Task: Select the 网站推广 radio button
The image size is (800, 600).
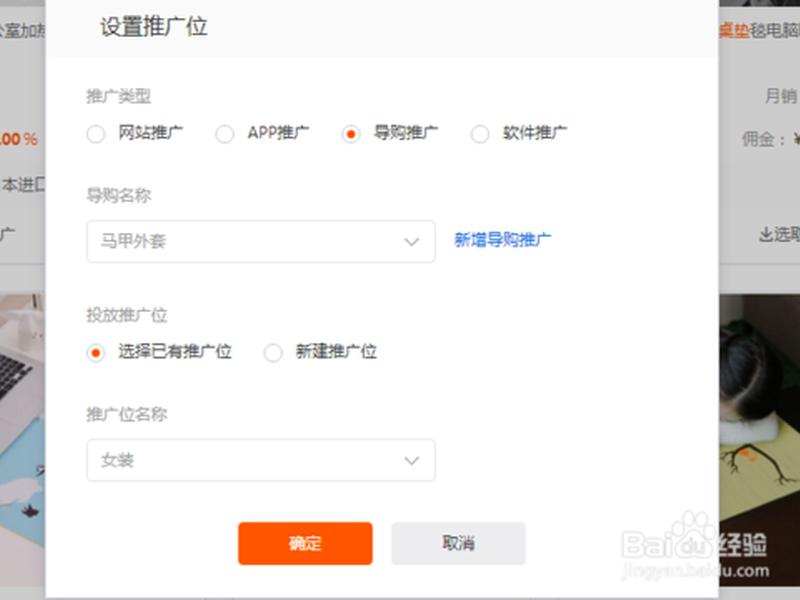Action: [x=96, y=134]
